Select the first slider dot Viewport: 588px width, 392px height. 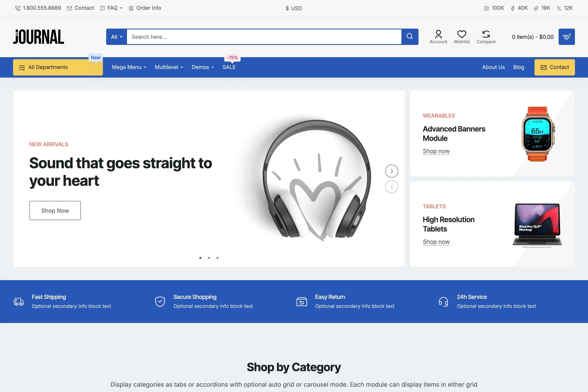pyautogui.click(x=200, y=258)
